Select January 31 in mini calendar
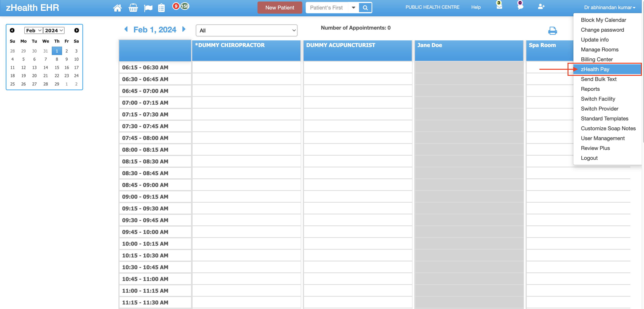This screenshot has width=644, height=309. [46, 51]
